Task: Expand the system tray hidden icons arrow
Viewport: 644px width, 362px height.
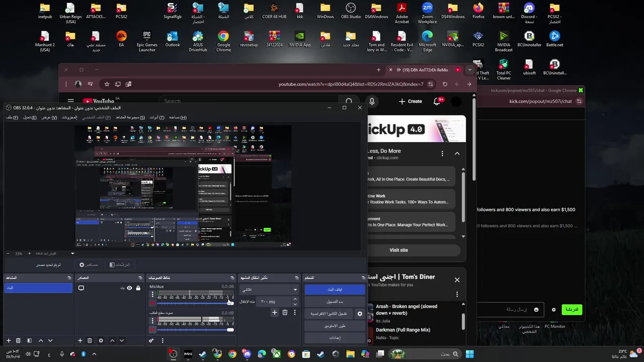Action: pos(94,354)
